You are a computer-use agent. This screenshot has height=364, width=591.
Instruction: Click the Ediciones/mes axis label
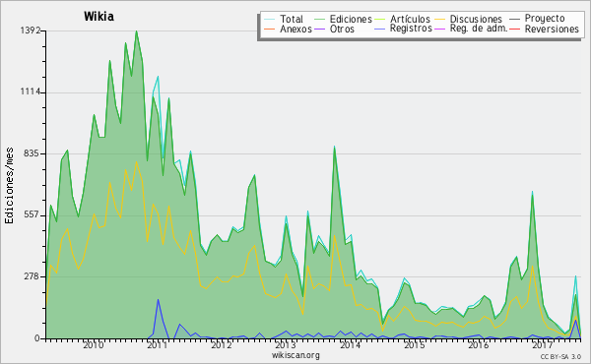9,186
